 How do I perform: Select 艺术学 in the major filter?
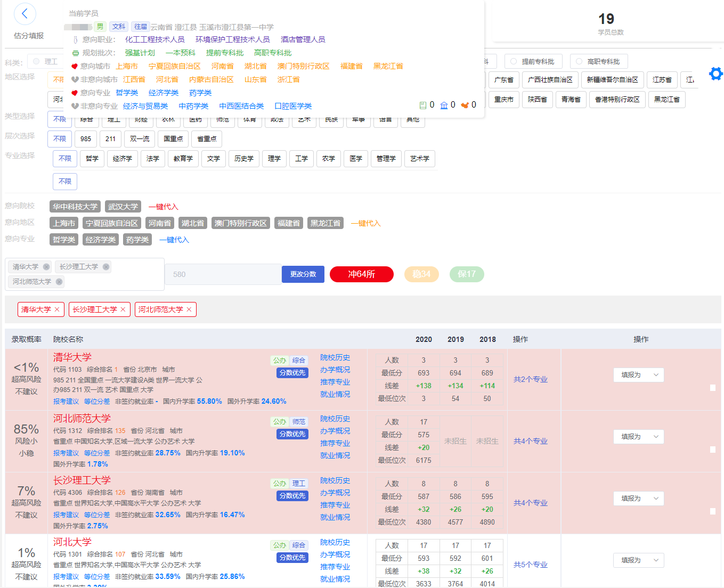[420, 159]
